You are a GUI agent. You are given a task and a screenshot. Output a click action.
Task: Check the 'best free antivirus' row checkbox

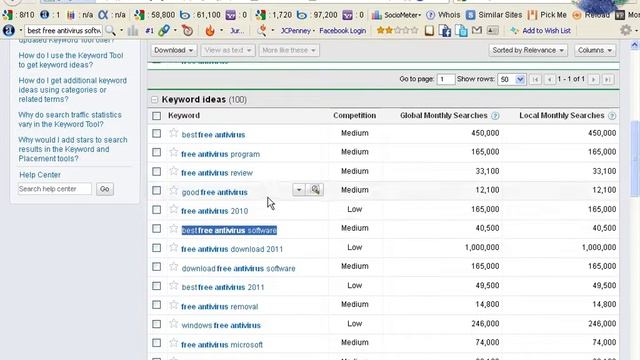coord(156,133)
